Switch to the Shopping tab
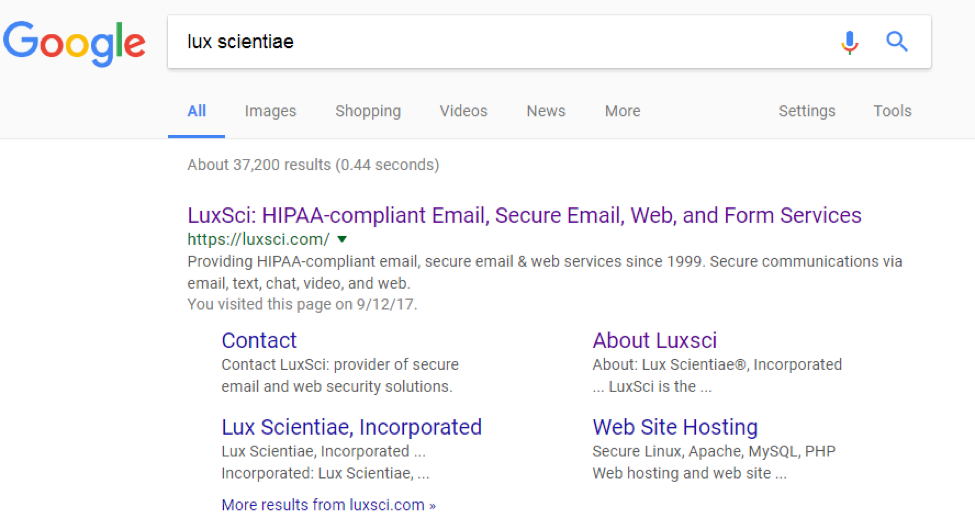This screenshot has height=529, width=975. point(368,111)
